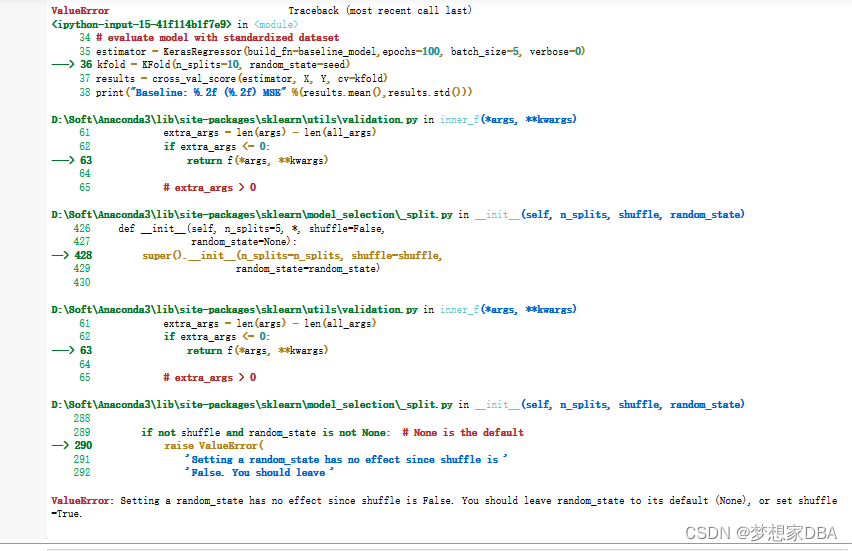Click '# None is the default' comment
This screenshot has height=551, width=852.
[463, 433]
